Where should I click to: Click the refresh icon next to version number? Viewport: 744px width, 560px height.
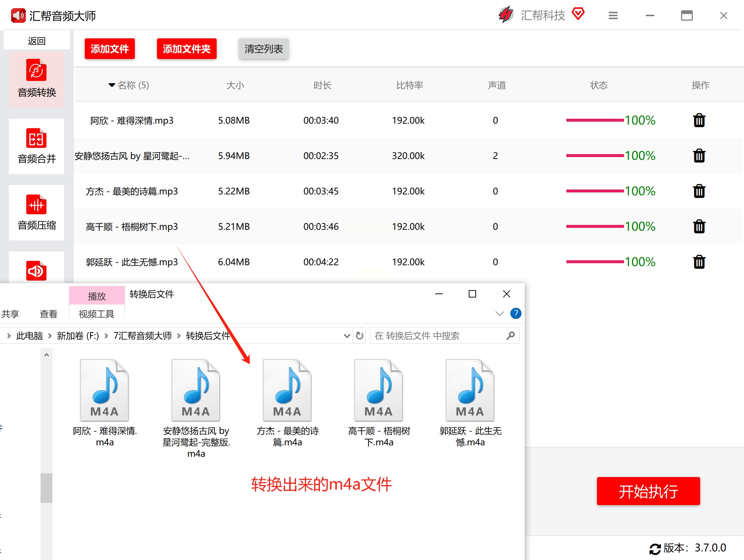pos(654,549)
